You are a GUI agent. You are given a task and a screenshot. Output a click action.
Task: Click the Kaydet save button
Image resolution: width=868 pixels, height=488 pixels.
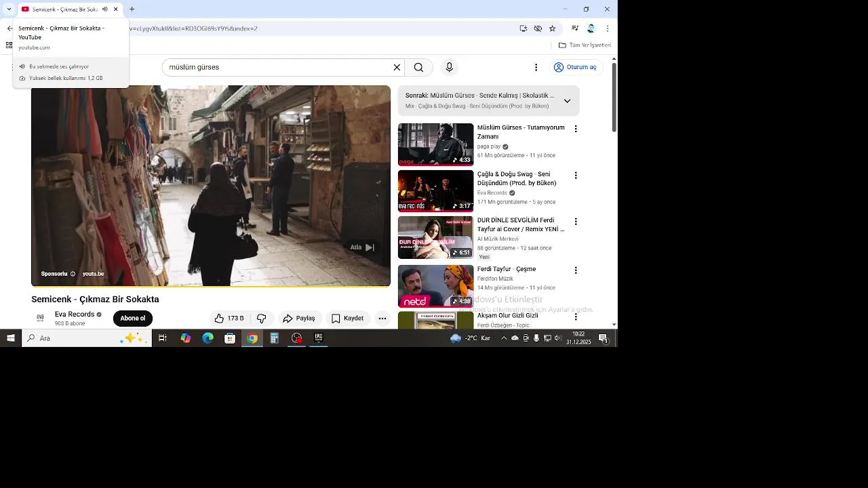coord(347,319)
